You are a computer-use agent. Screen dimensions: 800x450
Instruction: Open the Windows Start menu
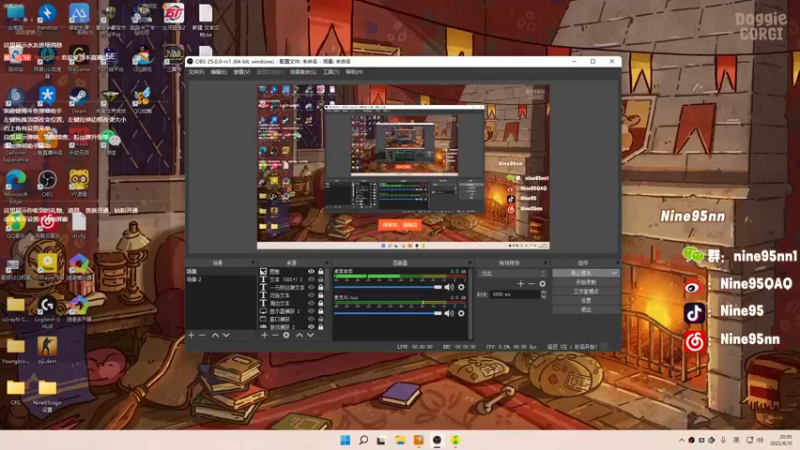tap(345, 440)
